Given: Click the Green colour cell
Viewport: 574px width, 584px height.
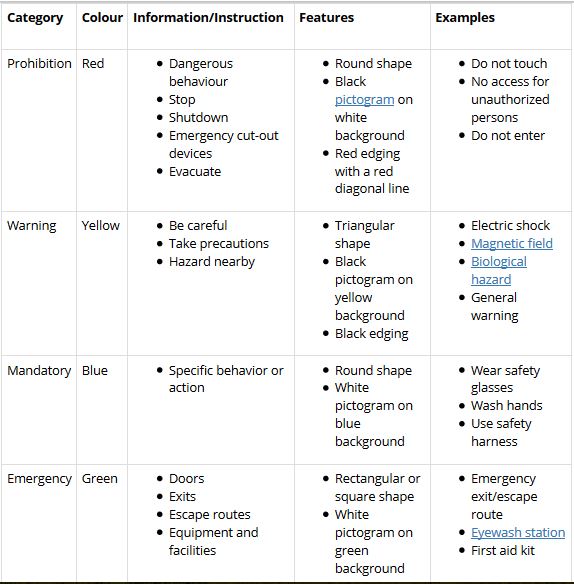Looking at the screenshot, I should [x=99, y=479].
